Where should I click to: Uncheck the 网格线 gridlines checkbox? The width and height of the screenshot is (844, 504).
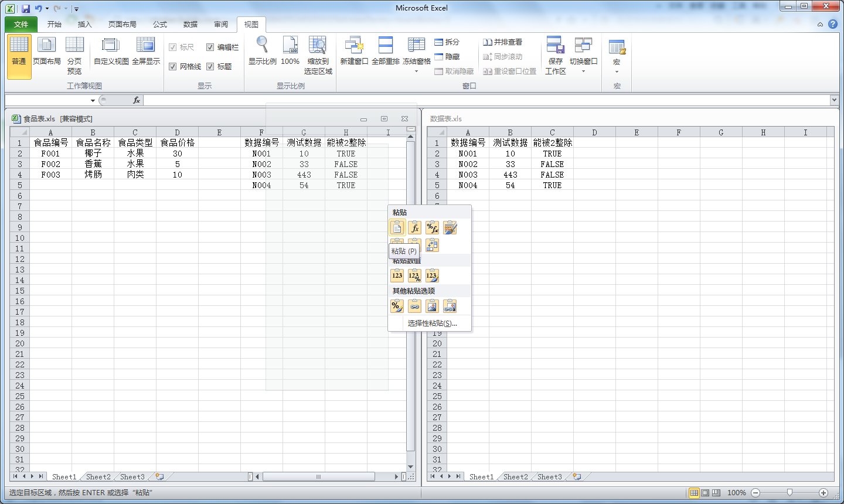click(x=173, y=67)
